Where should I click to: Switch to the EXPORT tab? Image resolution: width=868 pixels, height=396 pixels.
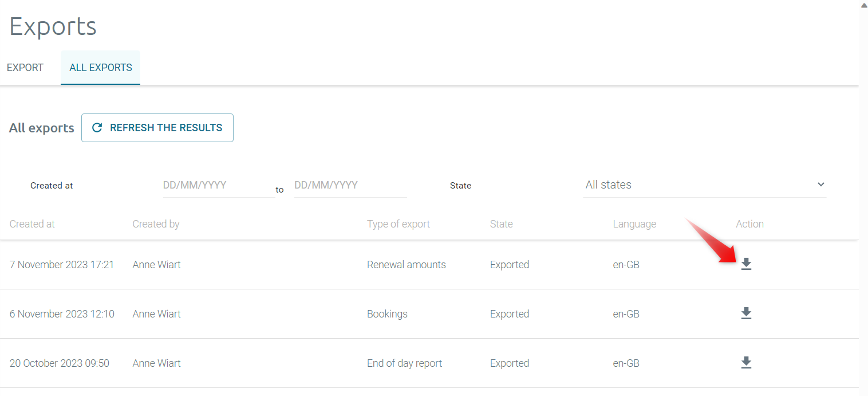click(x=25, y=68)
